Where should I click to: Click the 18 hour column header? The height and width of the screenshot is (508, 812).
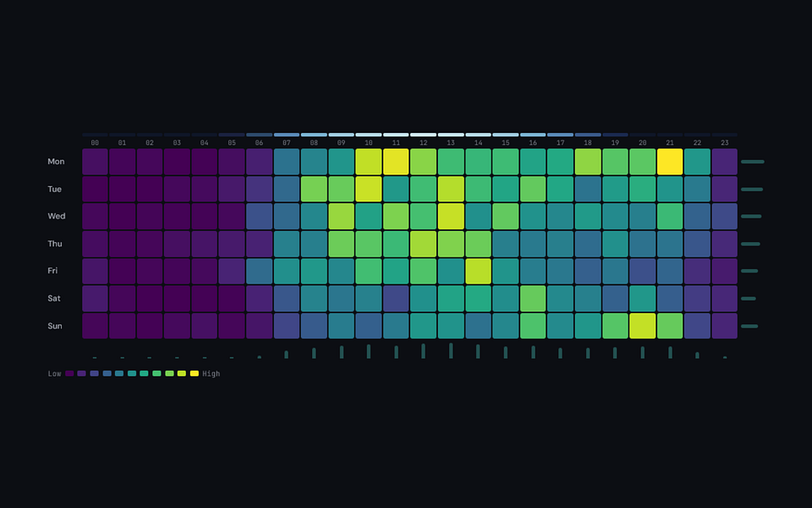(588, 142)
